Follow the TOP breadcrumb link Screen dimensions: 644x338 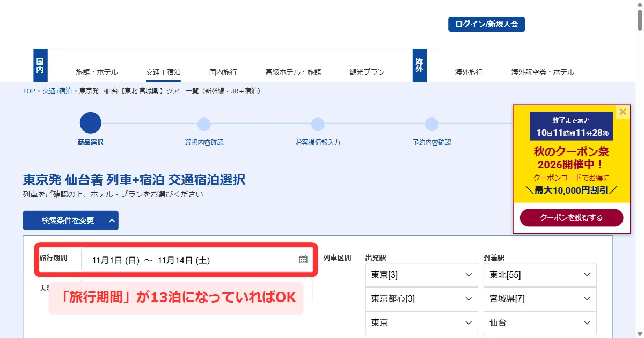(28, 91)
